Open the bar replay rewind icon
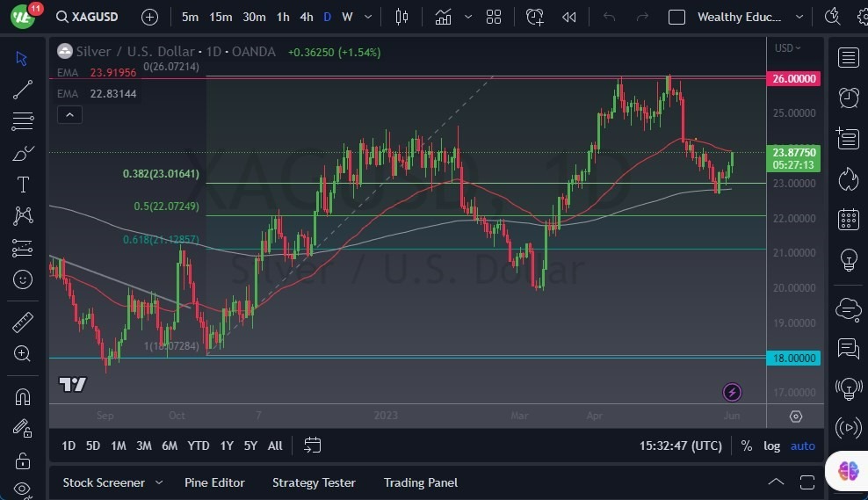This screenshot has width=868, height=500. [569, 17]
